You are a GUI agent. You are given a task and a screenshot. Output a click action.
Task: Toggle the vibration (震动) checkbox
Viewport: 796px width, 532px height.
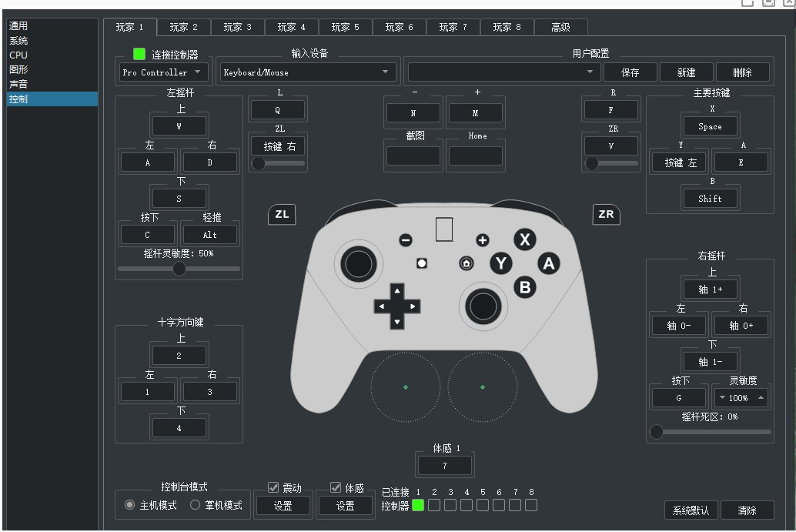click(x=273, y=487)
